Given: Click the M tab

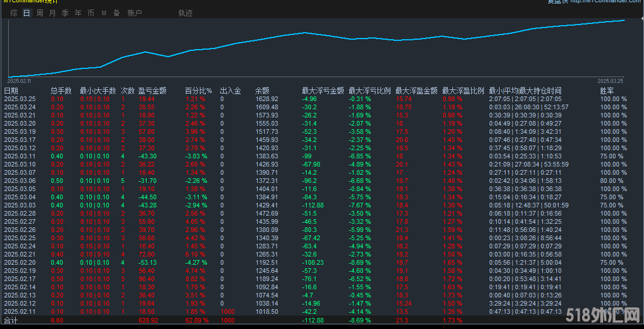Looking at the screenshot, I should click(103, 13).
